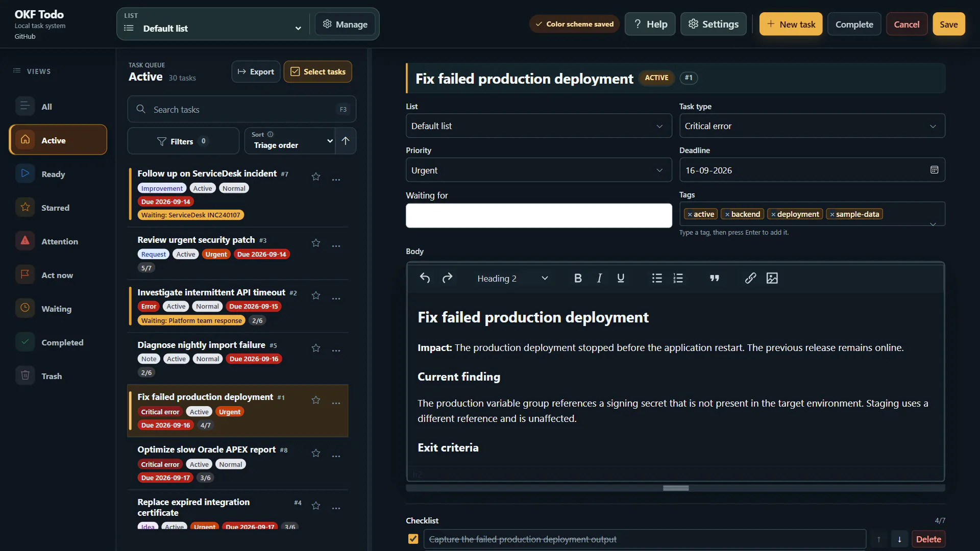Apply italic formatting in the body editor
This screenshot has height=551, width=980.
pos(599,278)
